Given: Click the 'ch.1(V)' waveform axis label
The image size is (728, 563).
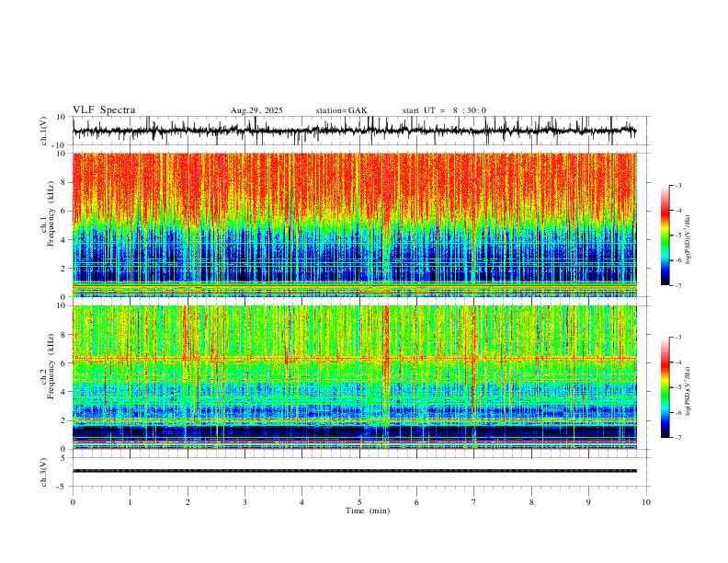Looking at the screenshot, I should pos(44,131).
